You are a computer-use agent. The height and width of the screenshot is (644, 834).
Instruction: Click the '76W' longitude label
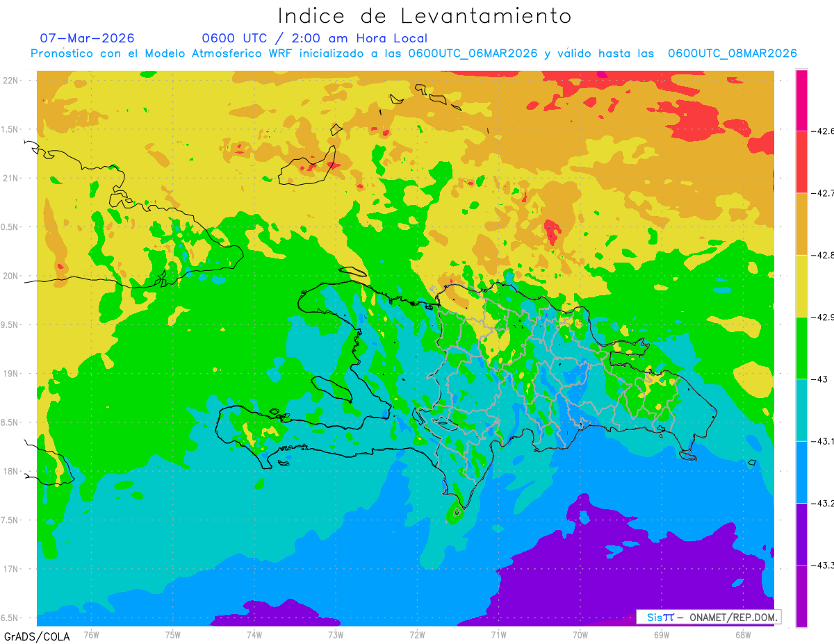91,634
